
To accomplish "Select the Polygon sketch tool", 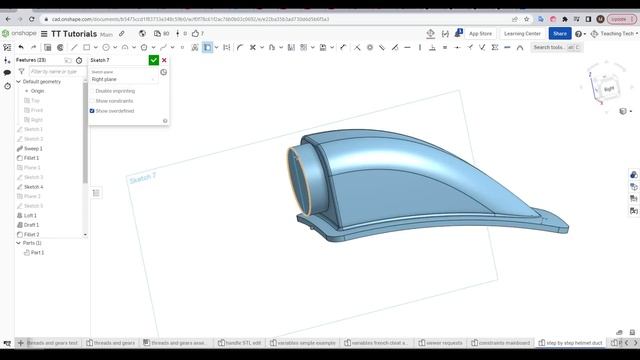I will coord(144,47).
